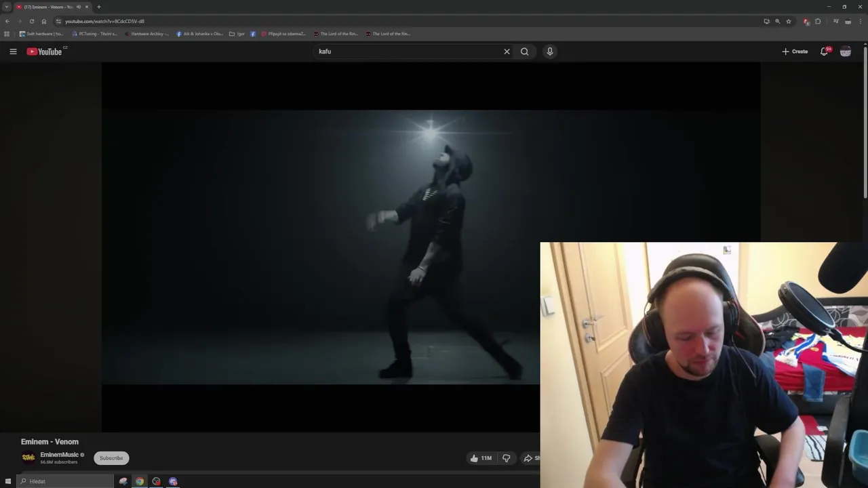This screenshot has width=868, height=488.
Task: Open the Chrome profile avatar
Action: click(x=848, y=21)
